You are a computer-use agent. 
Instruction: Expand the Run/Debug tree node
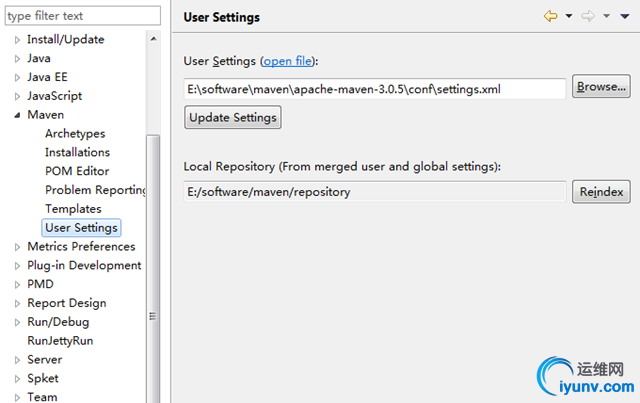coord(17,322)
